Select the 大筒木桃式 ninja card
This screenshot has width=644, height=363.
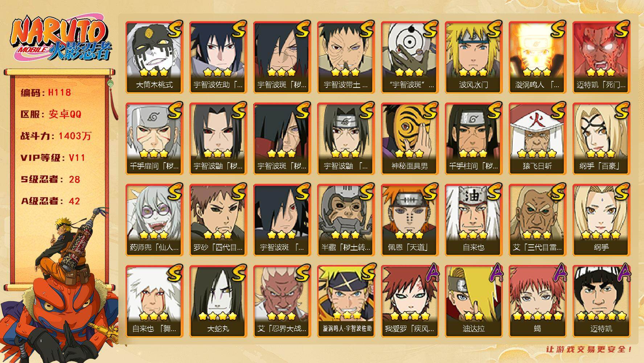coord(154,57)
